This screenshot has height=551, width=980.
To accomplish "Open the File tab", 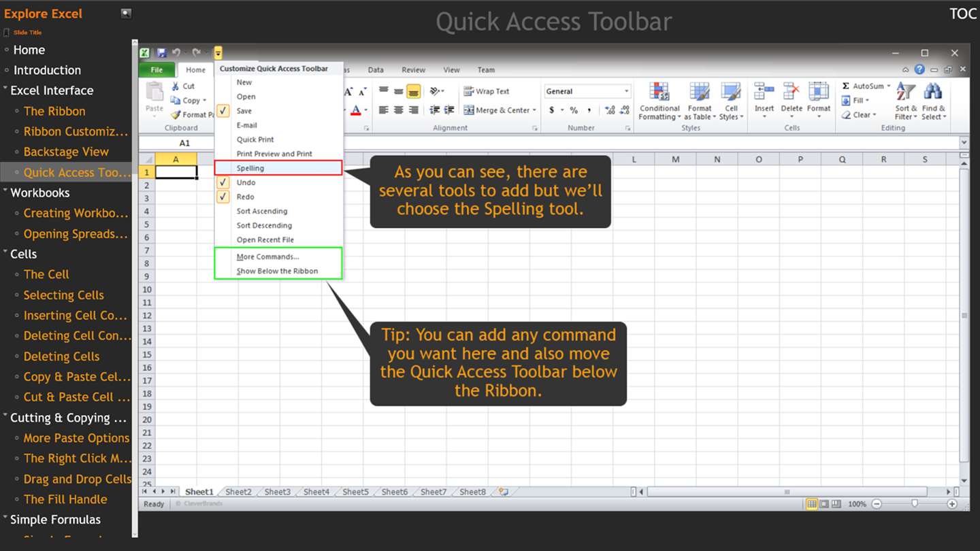I will (x=157, y=69).
